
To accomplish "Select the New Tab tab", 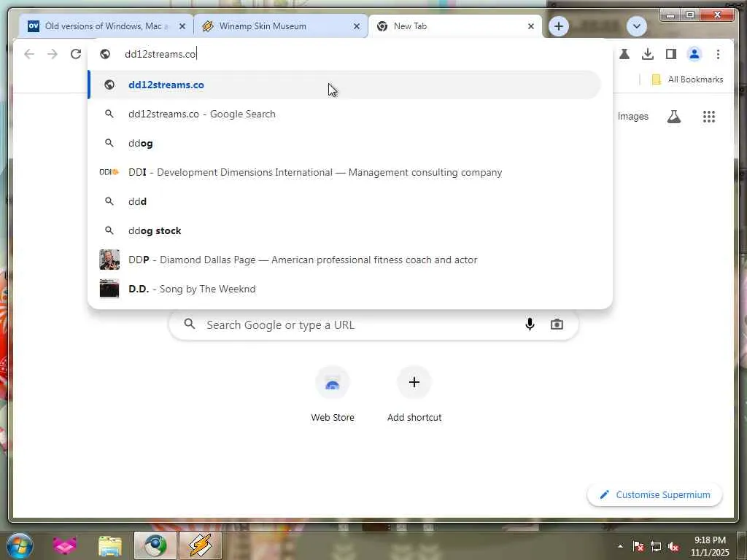I will (x=455, y=26).
